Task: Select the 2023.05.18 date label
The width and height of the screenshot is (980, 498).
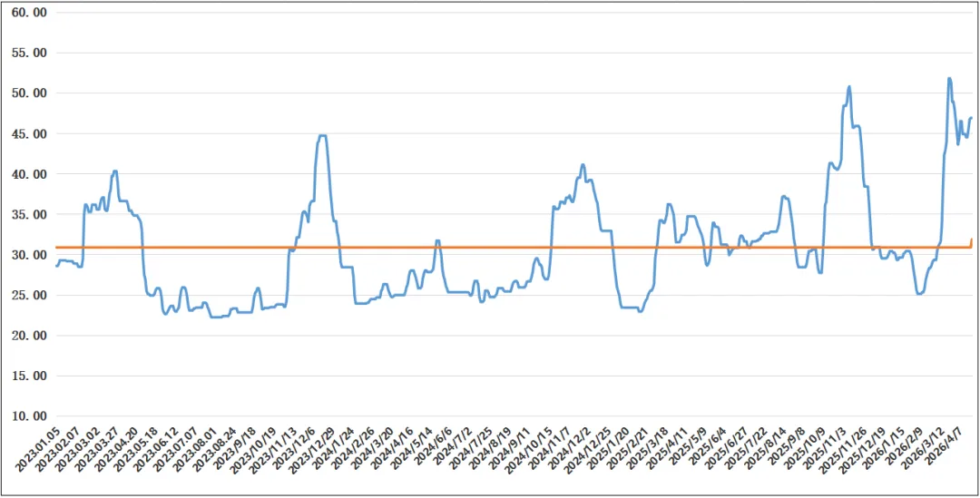Action: (x=134, y=449)
